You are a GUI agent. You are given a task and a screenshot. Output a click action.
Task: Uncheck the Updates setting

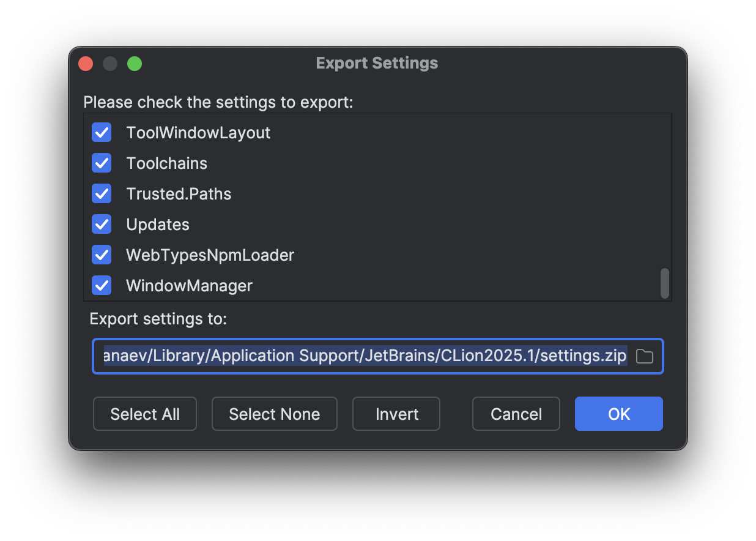102,224
